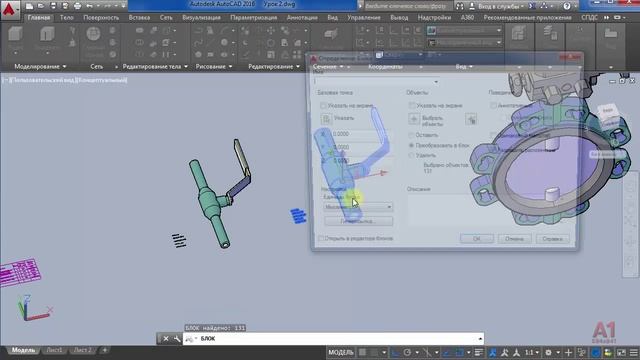Click the 'МОДЕЛЬ' button in status bar
Image resolution: width=640 pixels, height=360 pixels.
pyautogui.click(x=341, y=352)
